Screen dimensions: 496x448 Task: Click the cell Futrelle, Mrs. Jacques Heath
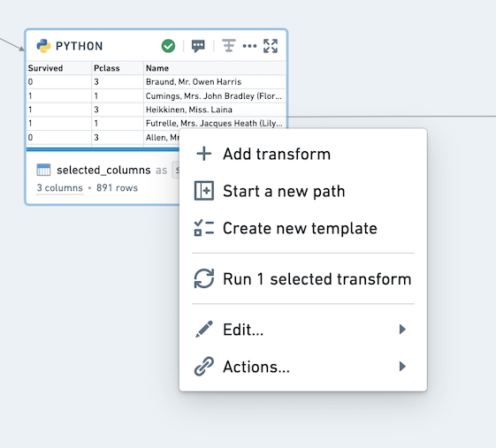click(x=214, y=124)
